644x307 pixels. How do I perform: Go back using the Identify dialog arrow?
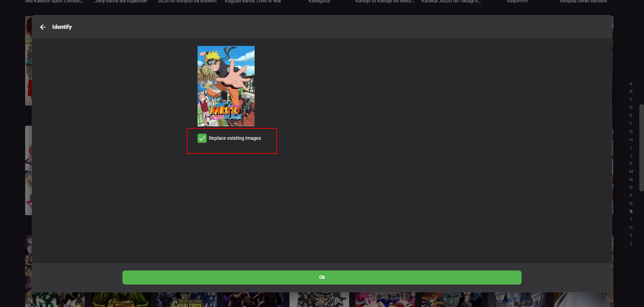pos(43,27)
